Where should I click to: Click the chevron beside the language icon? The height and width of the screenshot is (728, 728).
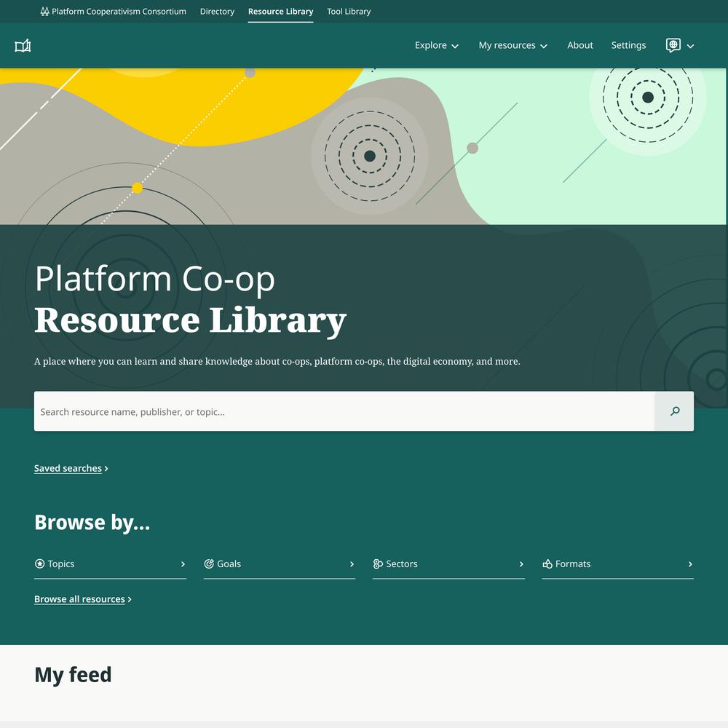pos(690,46)
